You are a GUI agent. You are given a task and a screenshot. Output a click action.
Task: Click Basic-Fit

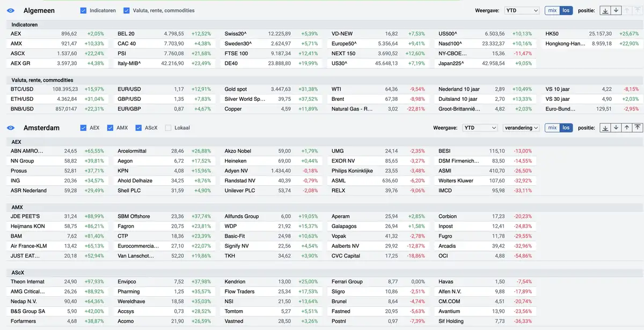click(x=235, y=236)
